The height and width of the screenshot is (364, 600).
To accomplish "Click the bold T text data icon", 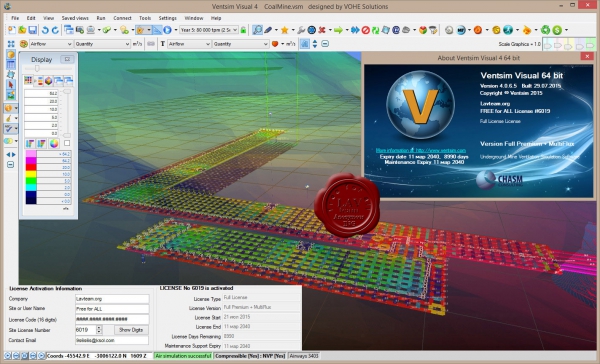I will [163, 44].
